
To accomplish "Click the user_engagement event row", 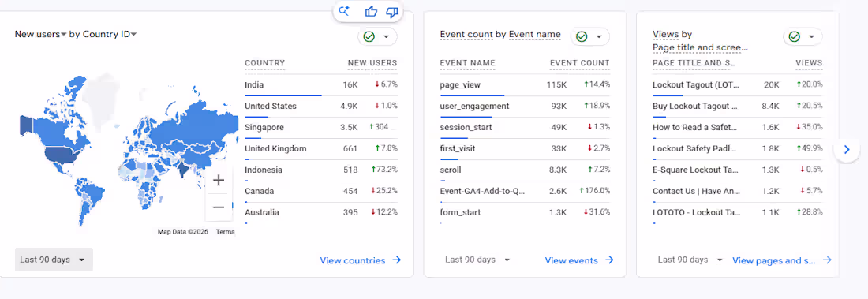I will [x=525, y=107].
